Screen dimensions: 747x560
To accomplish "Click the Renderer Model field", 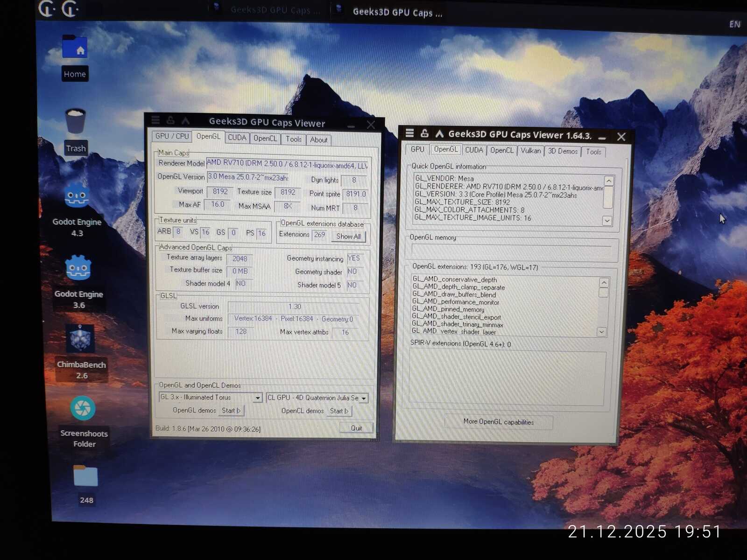I will pyautogui.click(x=287, y=164).
